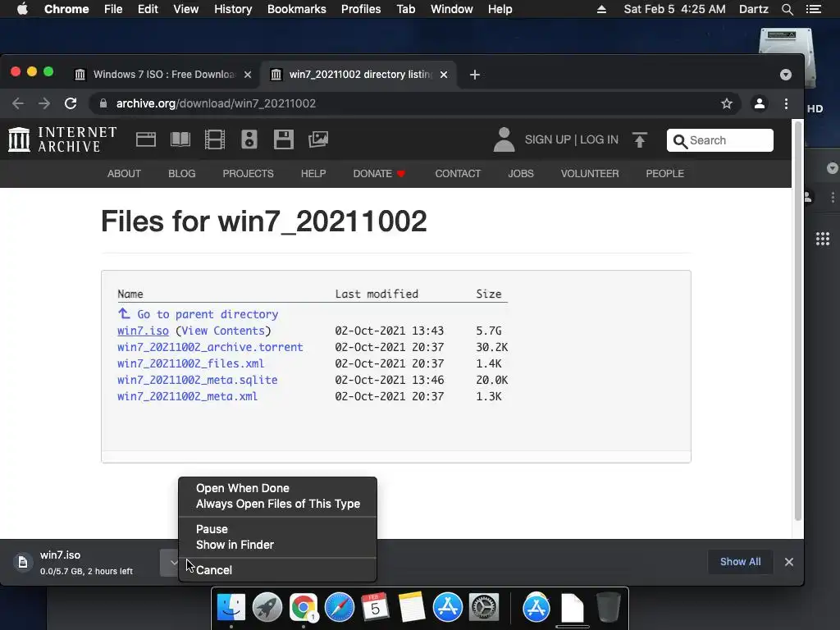Open the blue App Store icon in the Dock
840x630 pixels.
pos(448,608)
